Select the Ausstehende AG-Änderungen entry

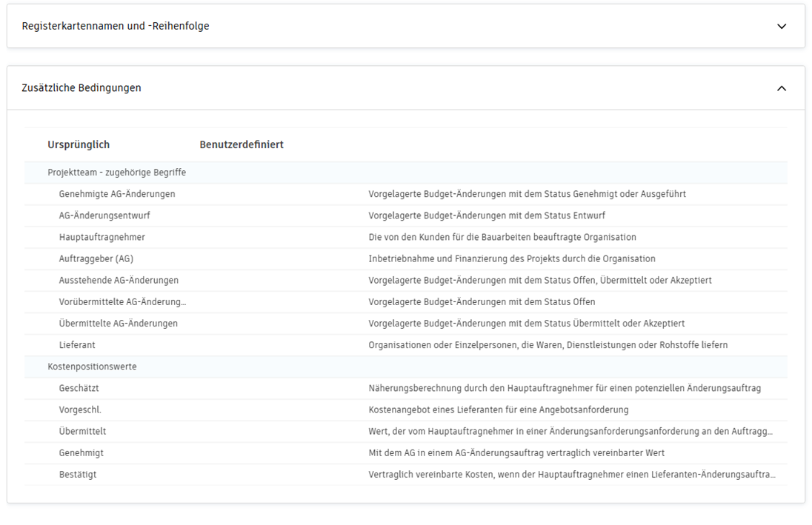(x=119, y=280)
